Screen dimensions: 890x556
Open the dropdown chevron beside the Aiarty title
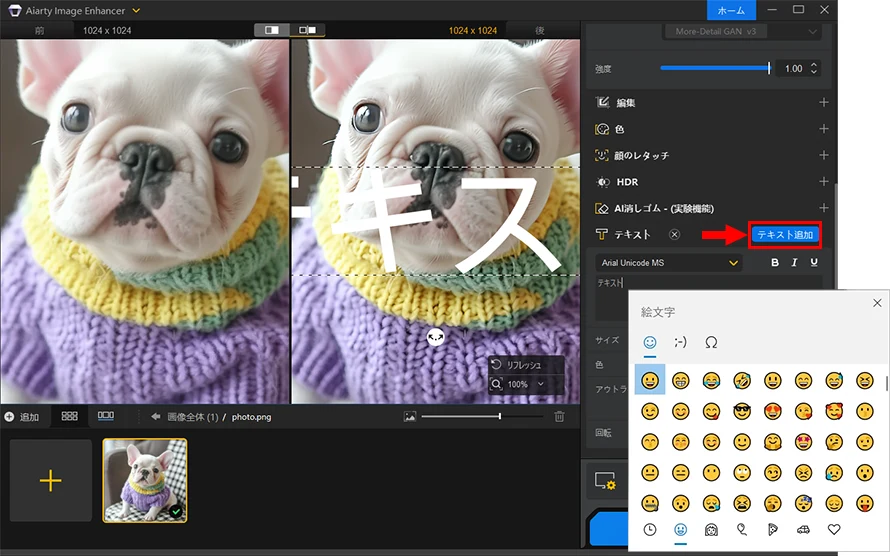pos(136,10)
